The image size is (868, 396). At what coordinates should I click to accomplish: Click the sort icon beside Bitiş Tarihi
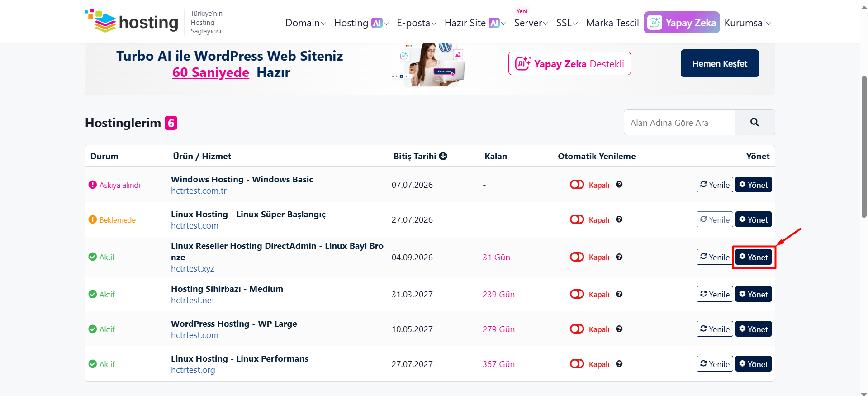point(443,156)
